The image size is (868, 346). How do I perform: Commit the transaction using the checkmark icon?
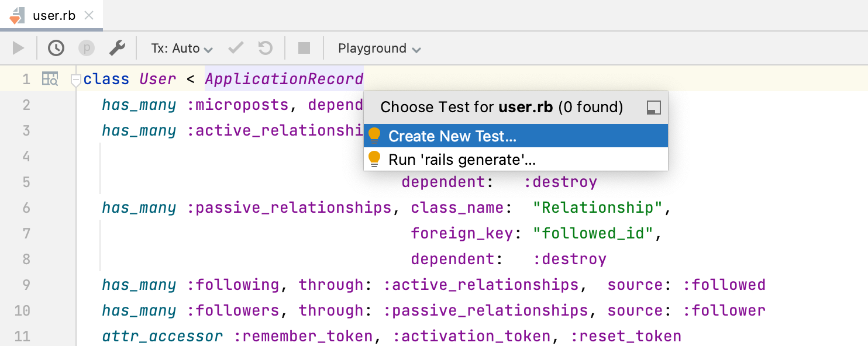click(x=235, y=48)
